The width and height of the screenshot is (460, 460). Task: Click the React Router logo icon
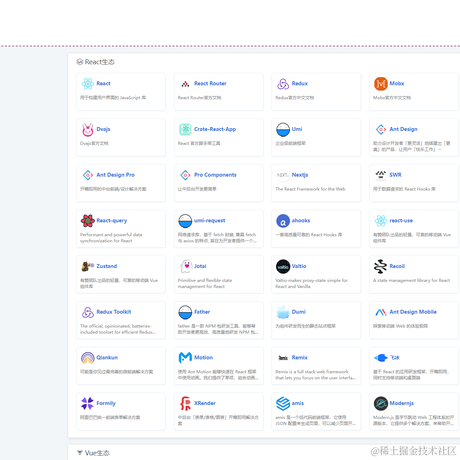(x=185, y=84)
